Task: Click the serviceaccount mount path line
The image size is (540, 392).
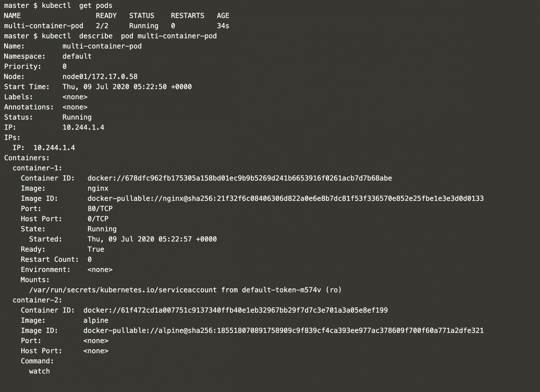Action: click(x=185, y=290)
